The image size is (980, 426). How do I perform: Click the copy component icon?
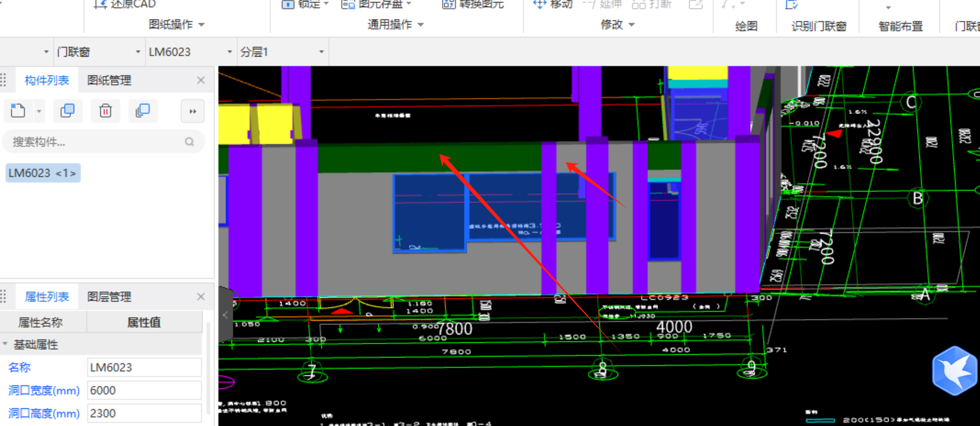pyautogui.click(x=67, y=111)
